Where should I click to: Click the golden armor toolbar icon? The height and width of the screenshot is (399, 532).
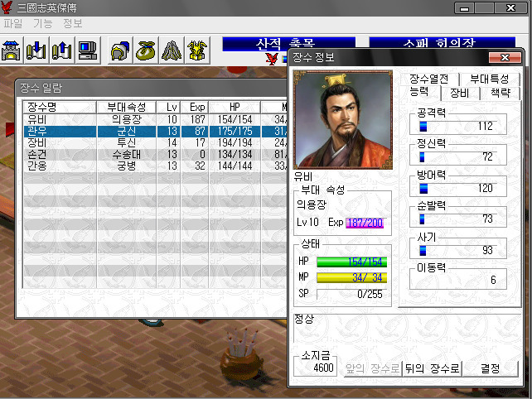(197, 50)
